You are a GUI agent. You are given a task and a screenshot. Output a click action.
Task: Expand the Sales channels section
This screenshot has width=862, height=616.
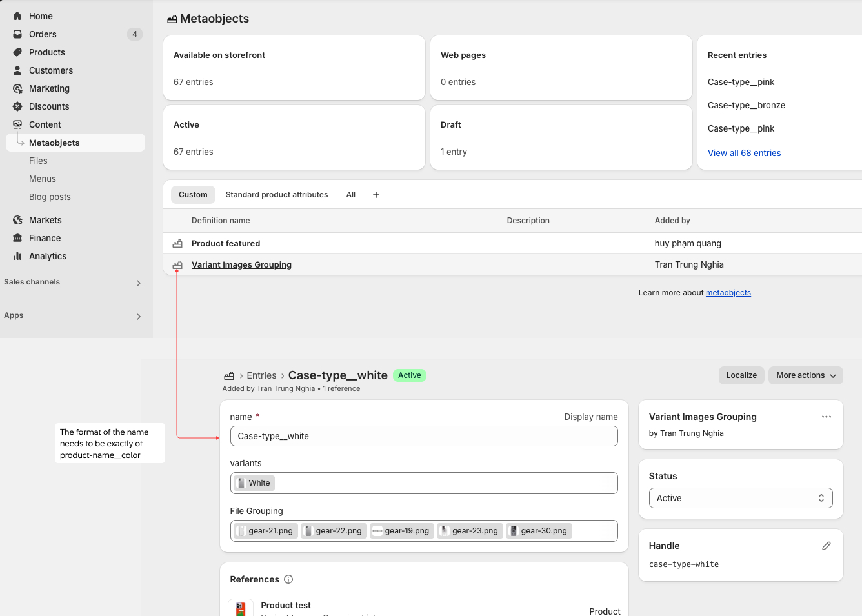pos(138,283)
